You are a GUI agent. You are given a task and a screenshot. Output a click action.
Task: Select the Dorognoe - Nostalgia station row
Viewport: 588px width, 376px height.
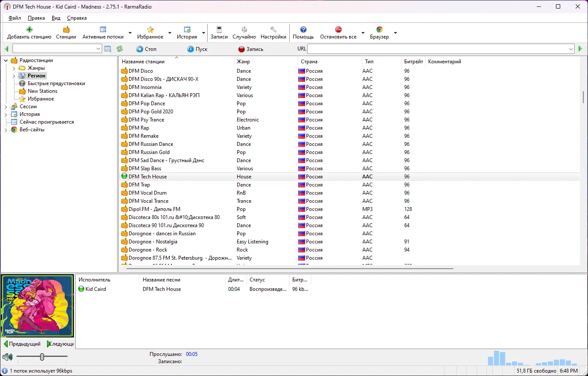point(349,242)
